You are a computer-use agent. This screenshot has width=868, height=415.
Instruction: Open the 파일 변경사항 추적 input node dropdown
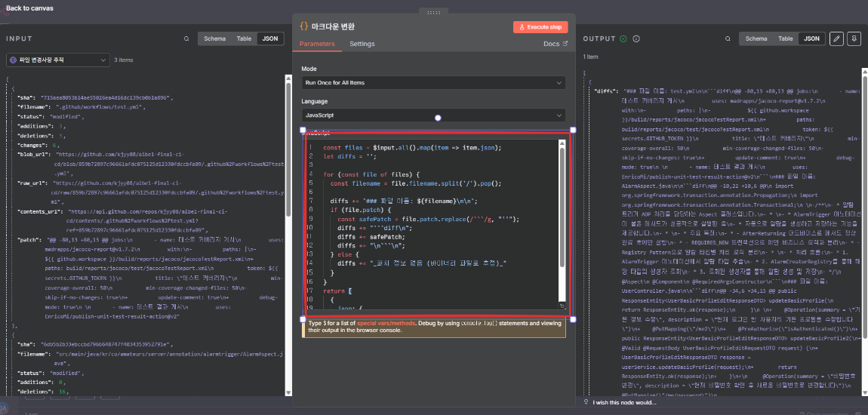[58, 60]
